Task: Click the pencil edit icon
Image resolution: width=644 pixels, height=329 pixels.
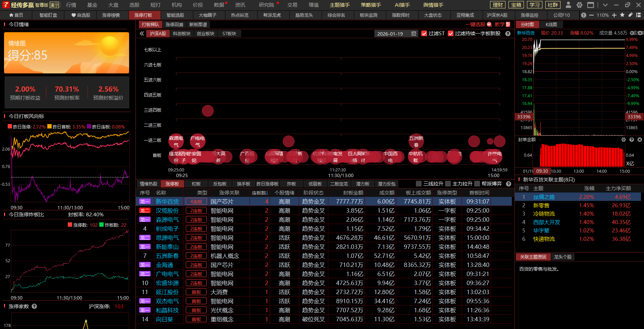Action: 630,15
